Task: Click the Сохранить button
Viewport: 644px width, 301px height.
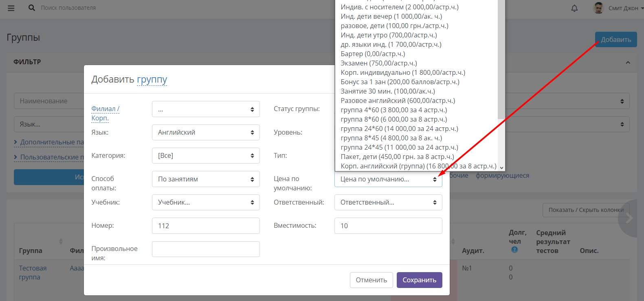Action: [x=420, y=280]
